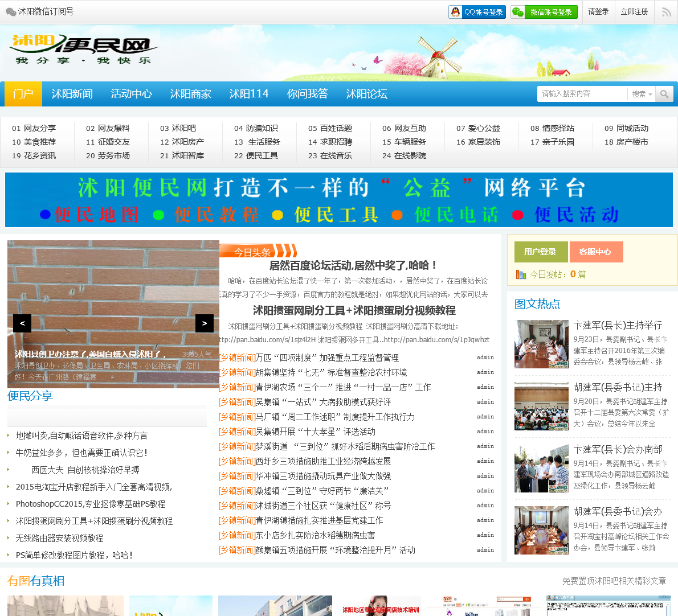The height and width of the screenshot is (616, 678).
Task: Open news 桑墟镇“三到位”守好两节“廉洁关”
Action: tap(322, 491)
